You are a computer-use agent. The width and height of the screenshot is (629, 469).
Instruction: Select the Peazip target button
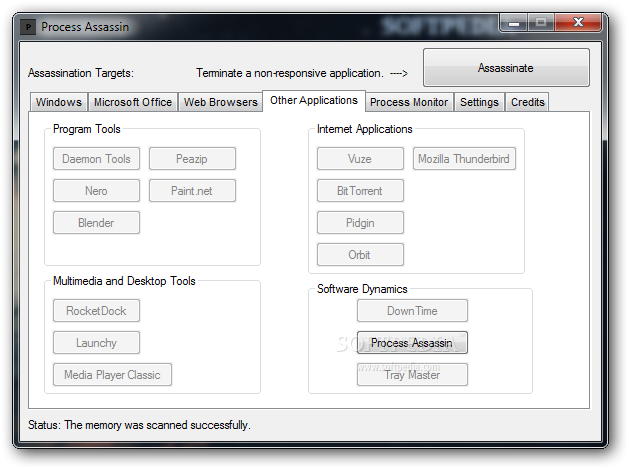coord(192,159)
